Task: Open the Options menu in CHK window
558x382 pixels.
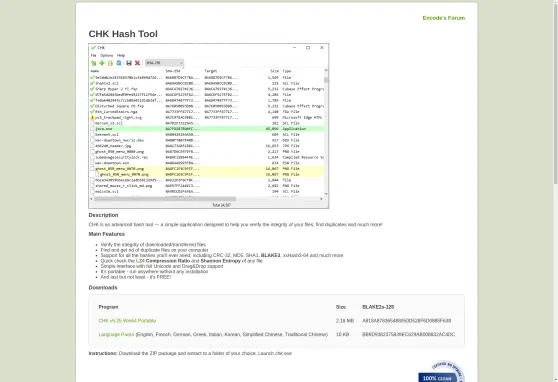Action: pos(106,56)
